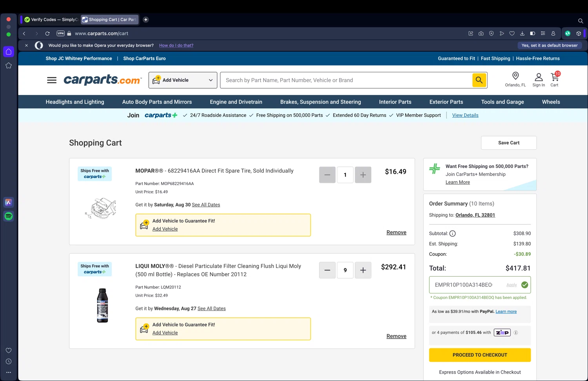Switch to Verify Codes SimplyCodes tab
The height and width of the screenshot is (381, 588).
pos(51,20)
